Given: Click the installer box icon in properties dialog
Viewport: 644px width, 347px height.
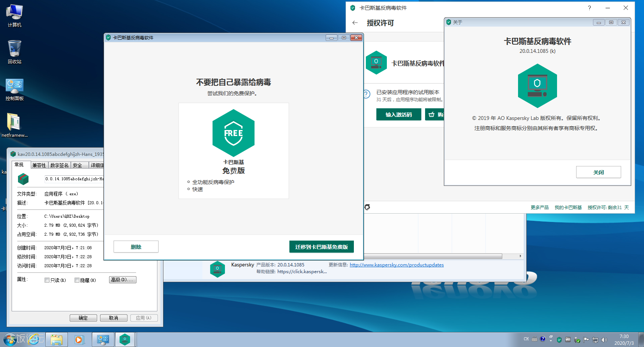Looking at the screenshot, I should point(23,179).
